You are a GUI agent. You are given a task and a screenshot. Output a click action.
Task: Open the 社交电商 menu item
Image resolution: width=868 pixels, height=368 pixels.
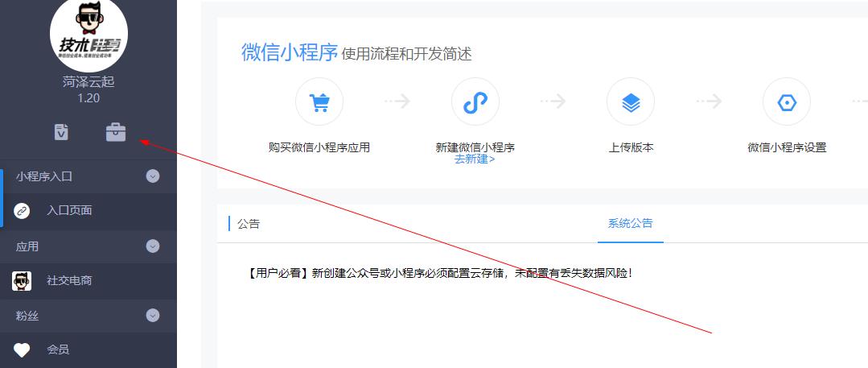click(x=88, y=281)
